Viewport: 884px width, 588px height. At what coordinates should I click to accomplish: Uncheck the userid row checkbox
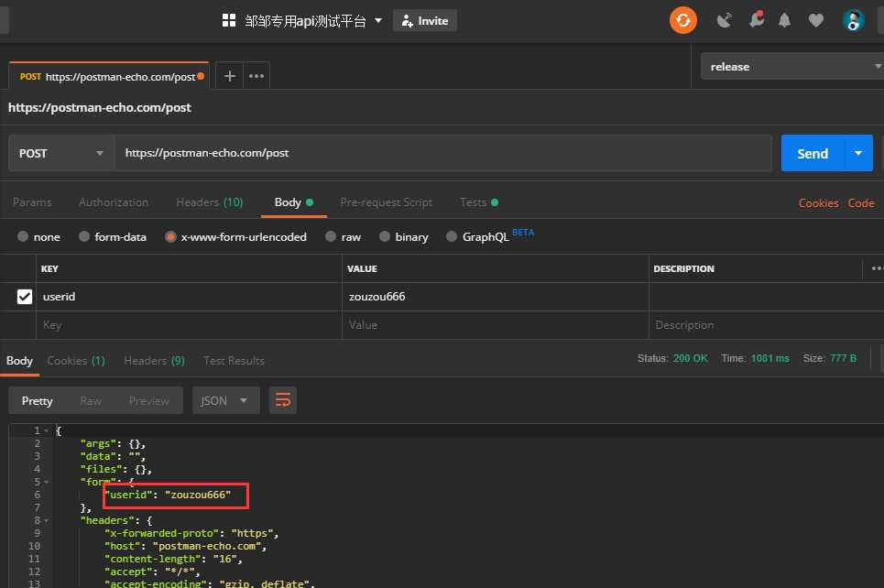pyautogui.click(x=24, y=297)
